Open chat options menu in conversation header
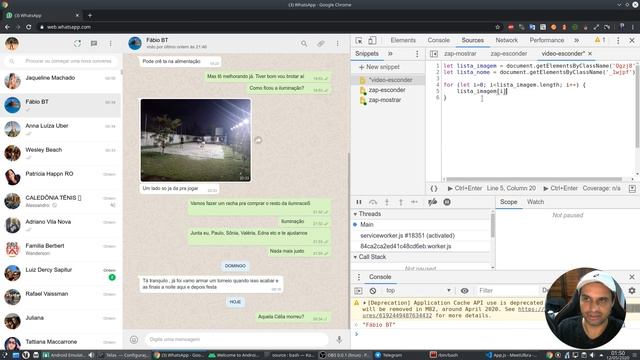 (338, 43)
